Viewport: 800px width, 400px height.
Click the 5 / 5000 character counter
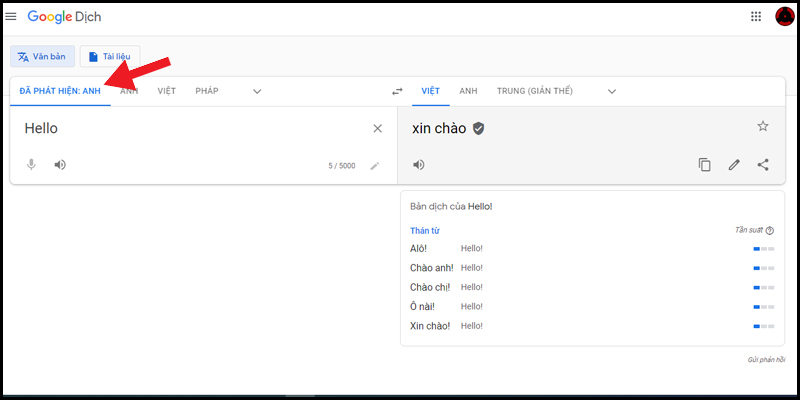tap(342, 166)
